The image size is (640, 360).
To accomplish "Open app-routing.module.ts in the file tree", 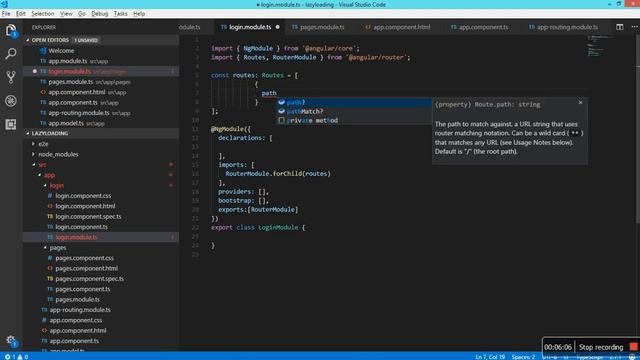I will pos(80,310).
